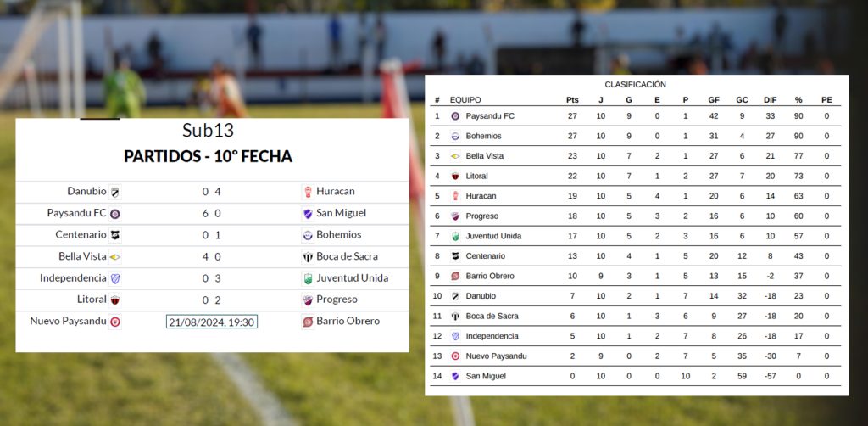The width and height of the screenshot is (868, 426).
Task: Open Independencia team in the fixtures list
Action: click(73, 278)
